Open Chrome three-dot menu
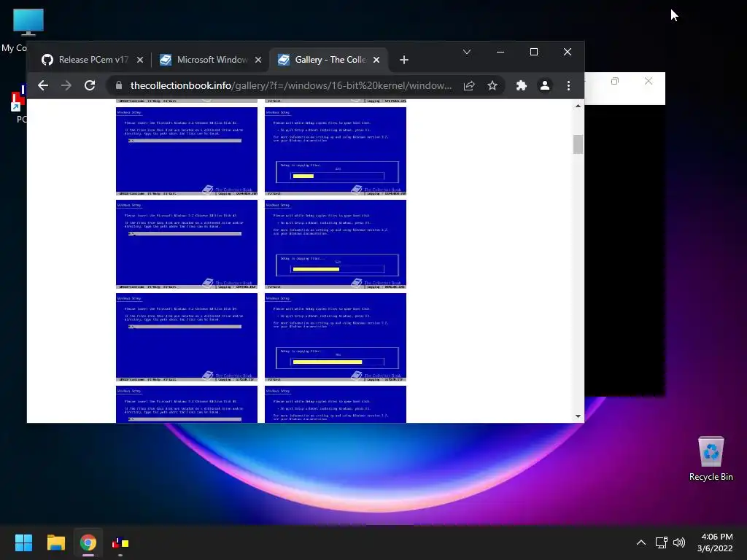This screenshot has height=560, width=747. coord(568,86)
